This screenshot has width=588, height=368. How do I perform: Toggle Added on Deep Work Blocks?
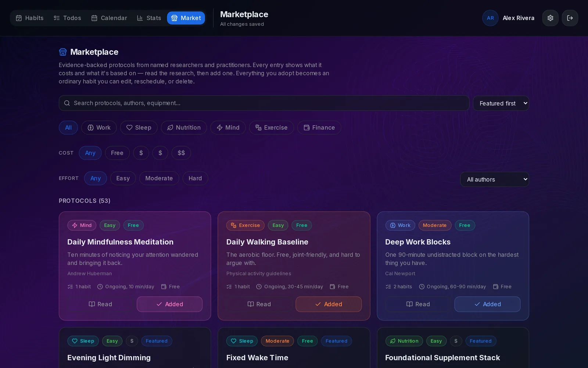tap(487, 304)
